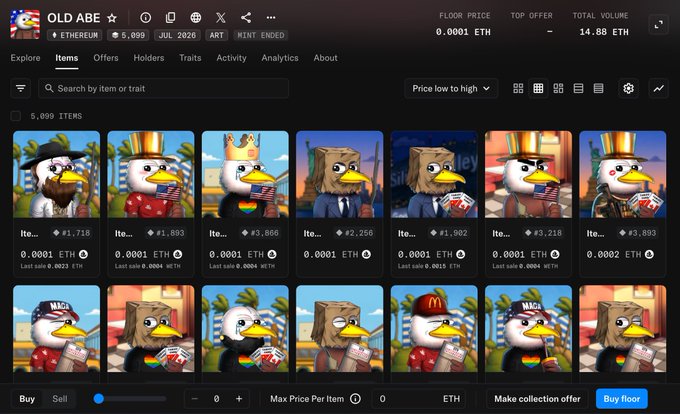Open the Offers tab
This screenshot has height=414, width=680.
click(106, 58)
